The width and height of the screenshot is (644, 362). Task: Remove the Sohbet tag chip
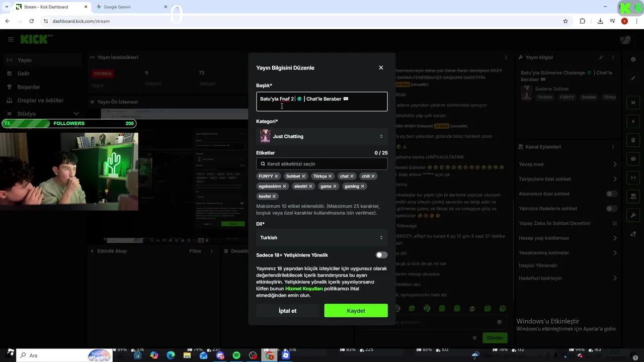pyautogui.click(x=303, y=176)
